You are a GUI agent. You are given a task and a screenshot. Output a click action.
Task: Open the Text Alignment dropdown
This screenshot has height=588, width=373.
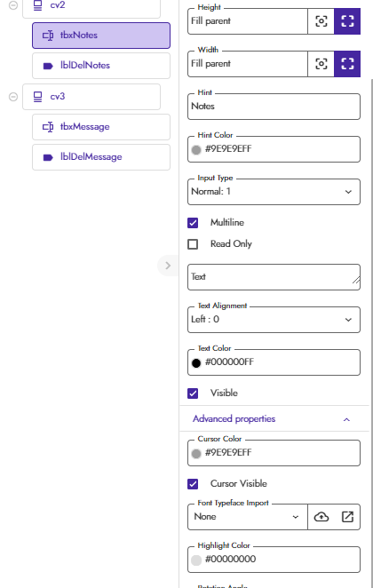click(x=274, y=320)
